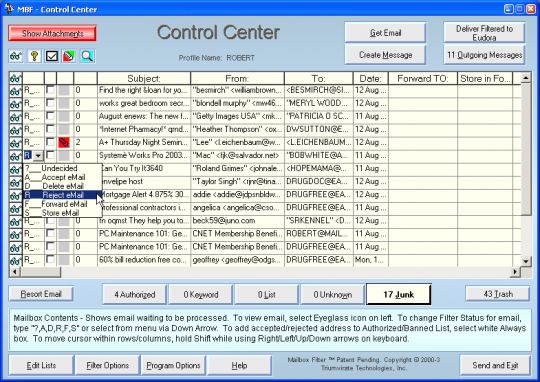Click the horizontal scrollbar right arrow

[515, 272]
